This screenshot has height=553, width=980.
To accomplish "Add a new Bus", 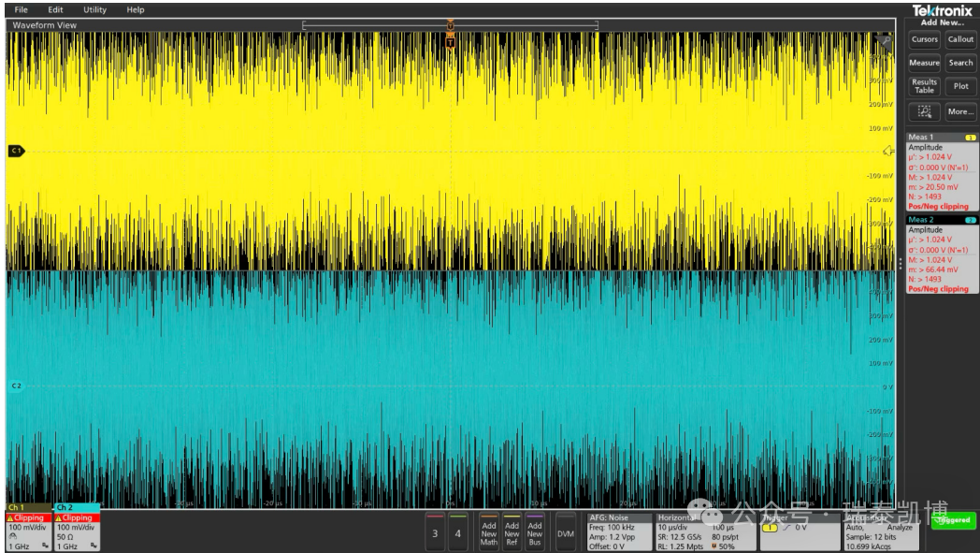I will point(534,531).
